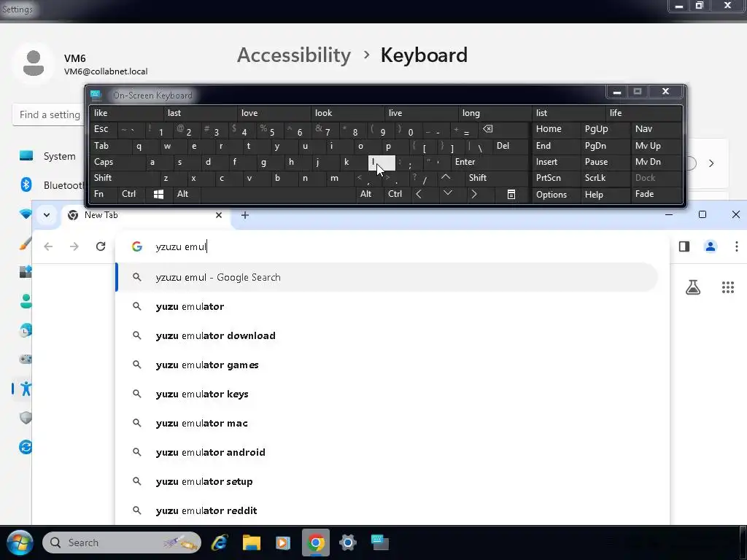Viewport: 747px width, 560px height.
Task: Click the Esc key on On-Screen Keyboard
Action: [103, 129]
